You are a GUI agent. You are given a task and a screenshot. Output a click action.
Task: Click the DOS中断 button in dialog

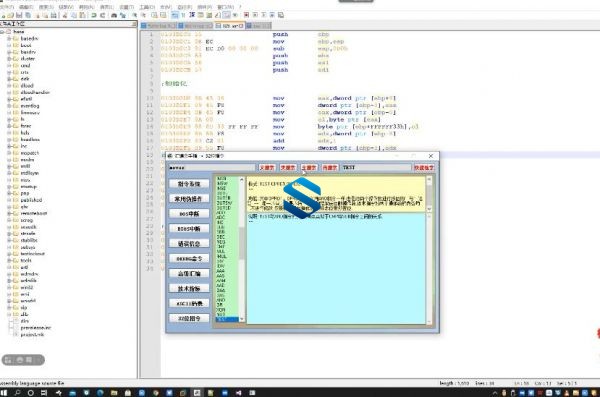coord(189,214)
